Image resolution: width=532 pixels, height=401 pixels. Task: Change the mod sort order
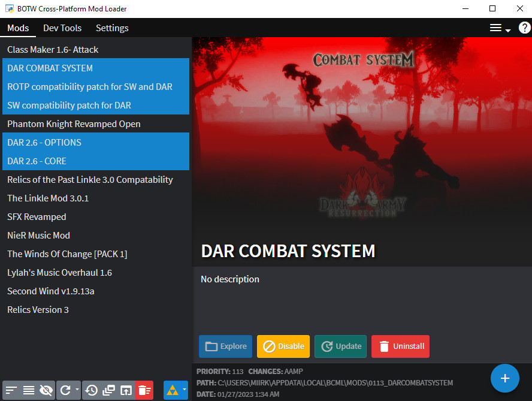tap(11, 390)
